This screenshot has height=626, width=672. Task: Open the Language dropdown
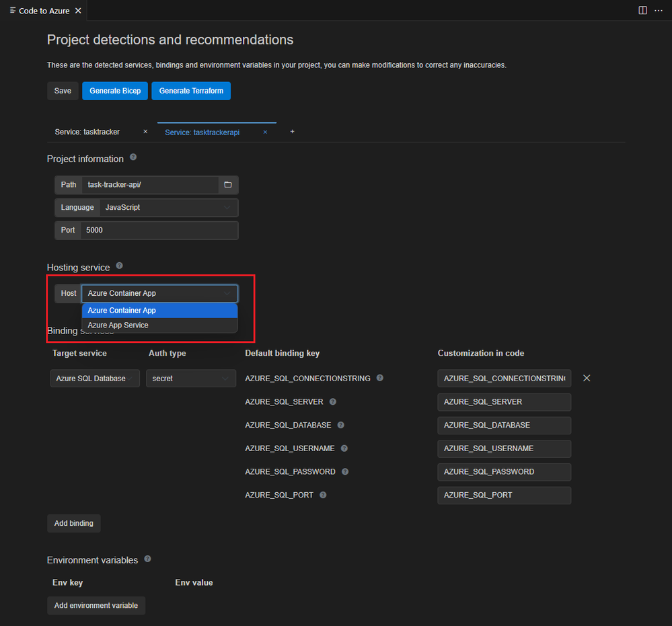point(169,207)
